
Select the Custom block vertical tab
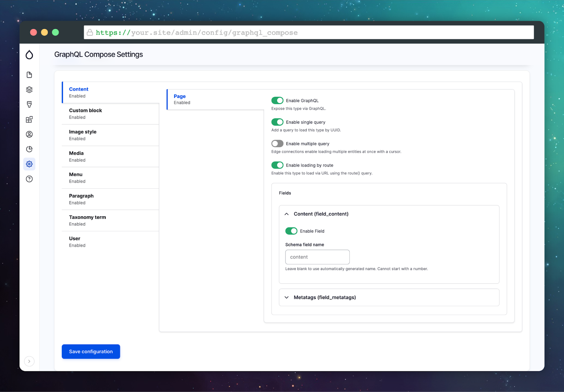(x=111, y=114)
